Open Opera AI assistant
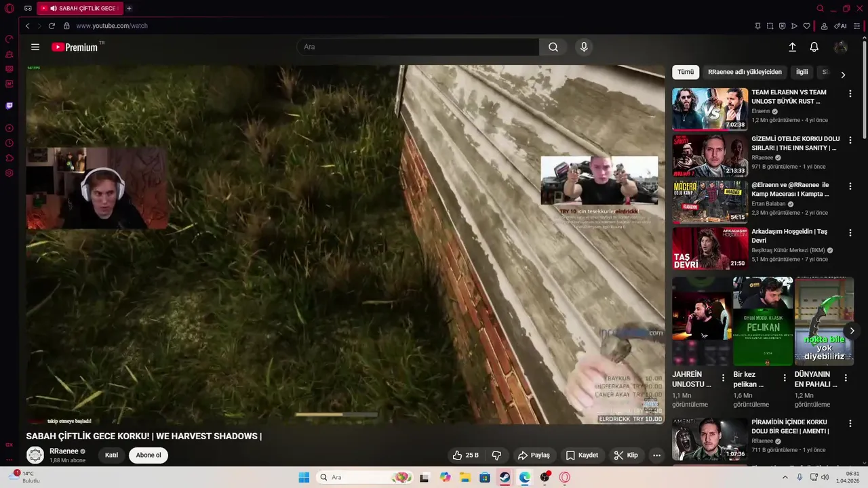Image resolution: width=868 pixels, height=488 pixels. (841, 26)
